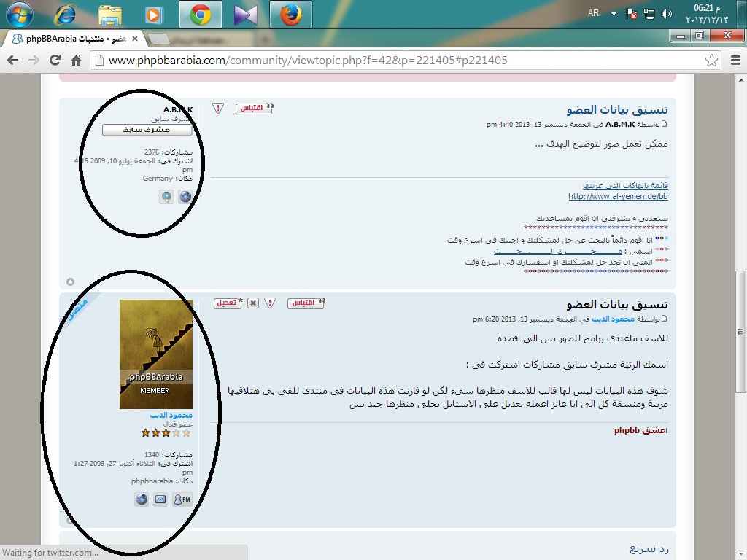Click the تعديل edit button on second post
The width and height of the screenshot is (747, 560).
click(x=228, y=303)
